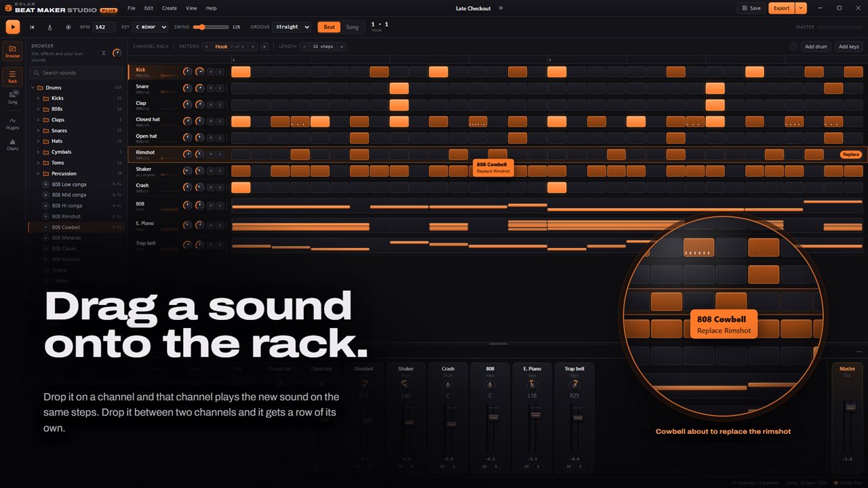The image size is (868, 488).
Task: Expand the Snares folder
Action: point(39,131)
